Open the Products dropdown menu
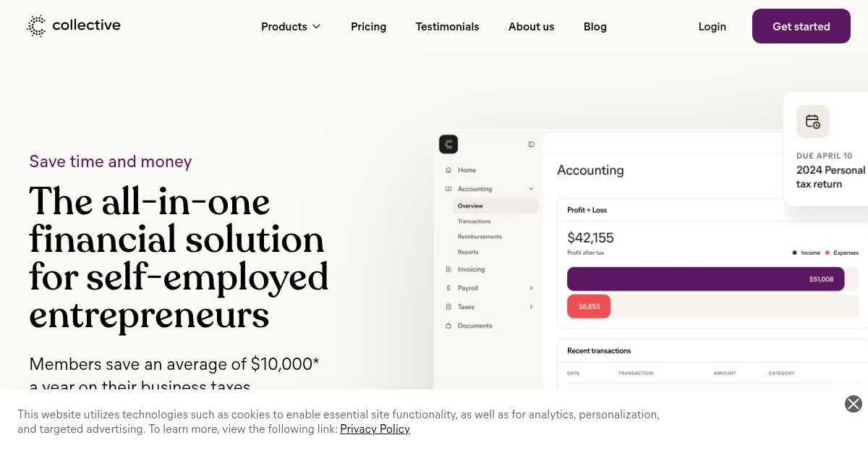 (291, 27)
